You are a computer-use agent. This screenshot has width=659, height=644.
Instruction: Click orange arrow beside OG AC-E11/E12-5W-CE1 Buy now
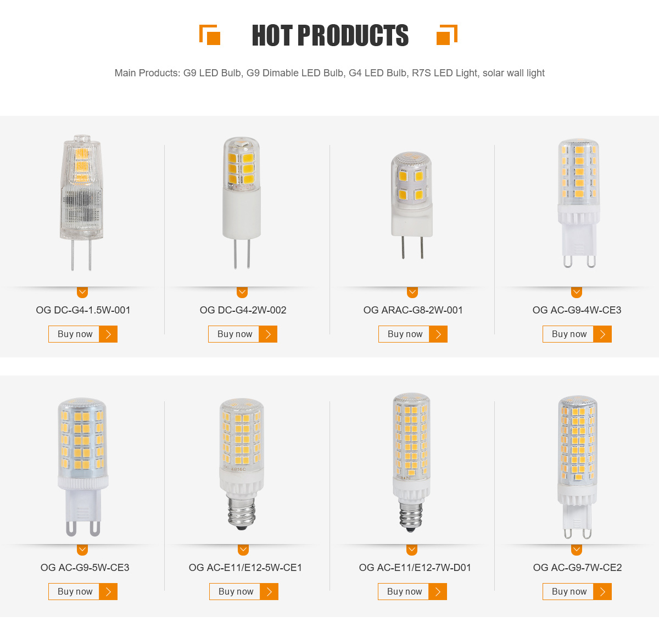click(x=269, y=592)
